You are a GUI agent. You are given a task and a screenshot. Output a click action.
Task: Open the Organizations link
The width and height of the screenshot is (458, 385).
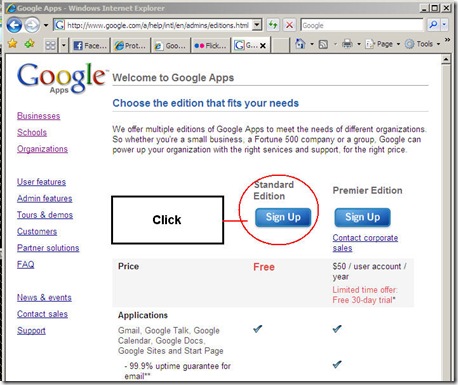click(x=42, y=149)
